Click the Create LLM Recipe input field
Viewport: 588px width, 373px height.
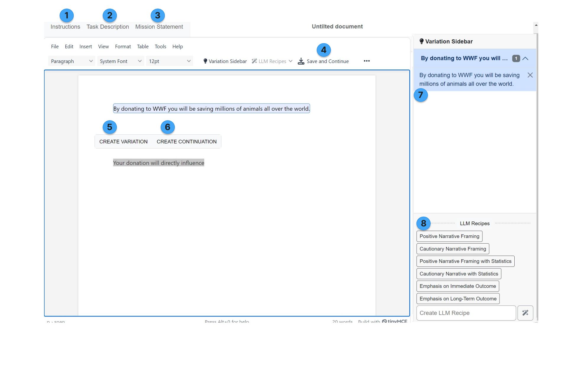pos(466,313)
